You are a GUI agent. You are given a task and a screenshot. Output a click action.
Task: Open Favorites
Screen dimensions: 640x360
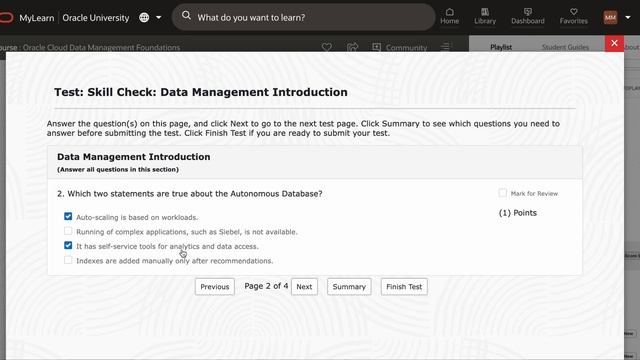tap(573, 16)
